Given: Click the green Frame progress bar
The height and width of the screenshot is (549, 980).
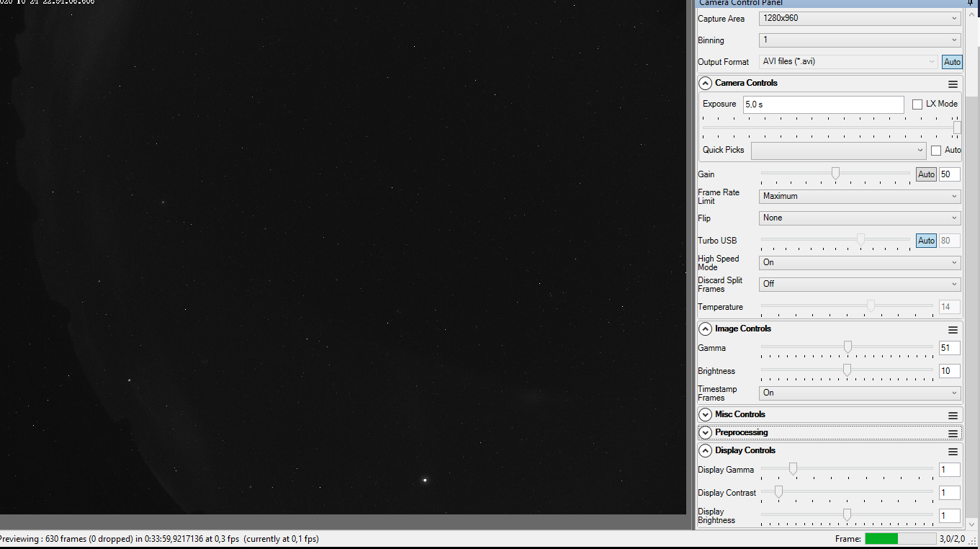Looking at the screenshot, I should [900, 538].
